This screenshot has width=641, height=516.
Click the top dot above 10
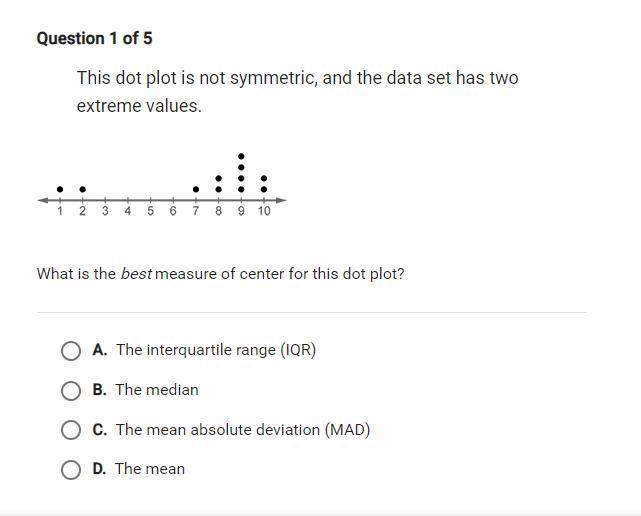tap(264, 178)
